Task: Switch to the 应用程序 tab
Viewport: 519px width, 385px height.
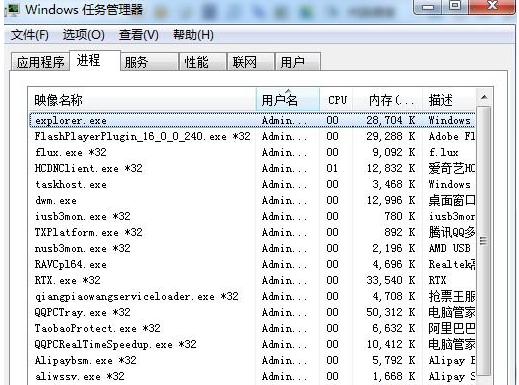Action: 40,62
